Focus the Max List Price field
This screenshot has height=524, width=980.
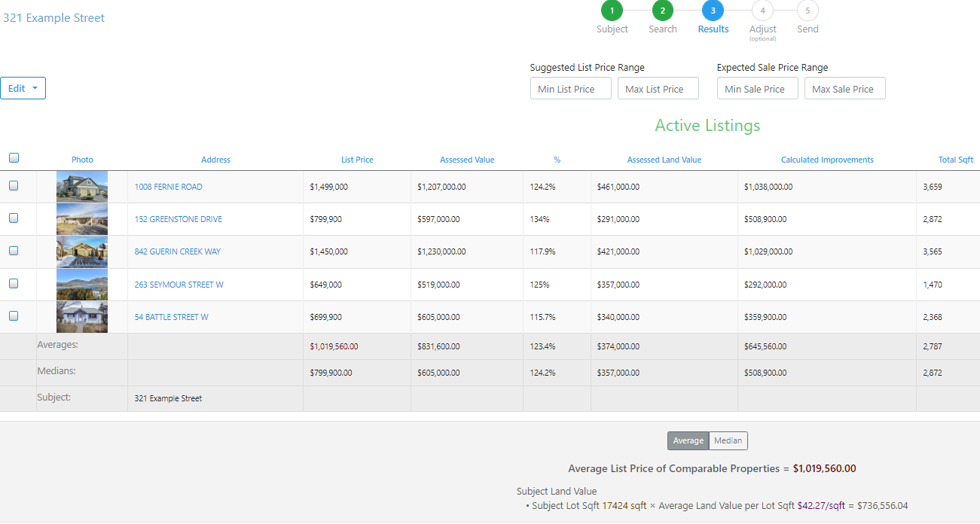point(658,89)
